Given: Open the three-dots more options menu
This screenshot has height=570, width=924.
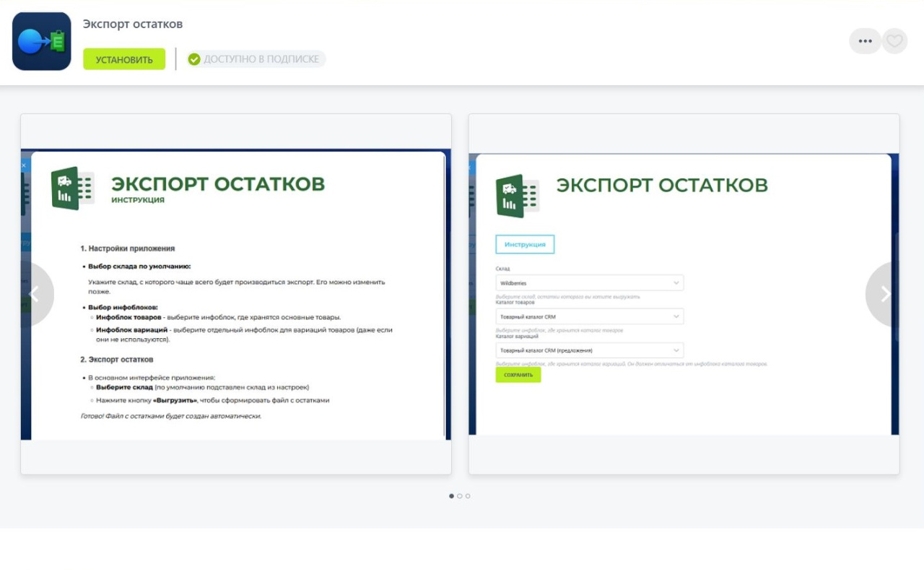Looking at the screenshot, I should click(x=865, y=41).
